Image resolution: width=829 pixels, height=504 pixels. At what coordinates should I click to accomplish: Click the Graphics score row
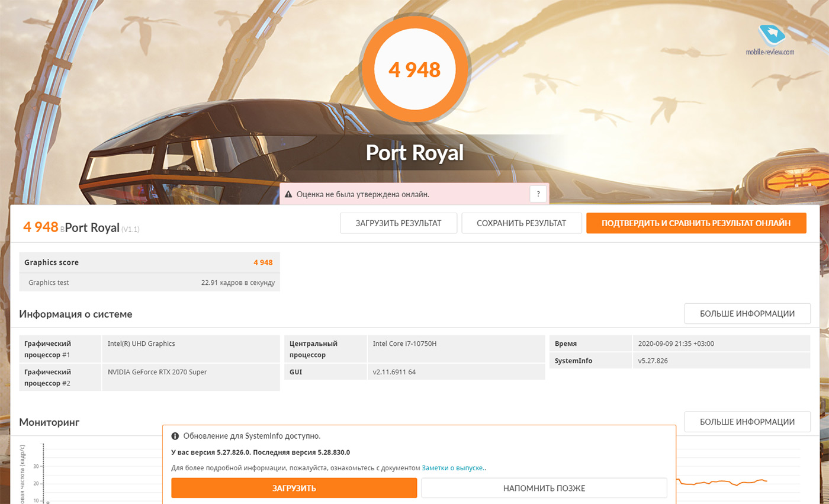pyautogui.click(x=150, y=262)
